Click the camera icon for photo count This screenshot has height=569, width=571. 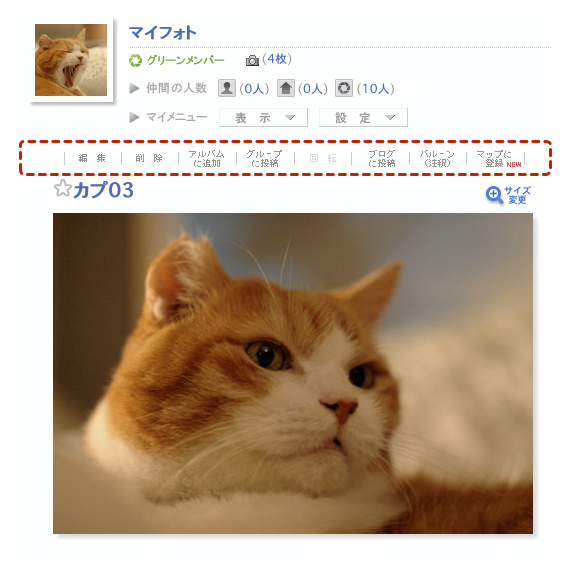click(x=252, y=60)
